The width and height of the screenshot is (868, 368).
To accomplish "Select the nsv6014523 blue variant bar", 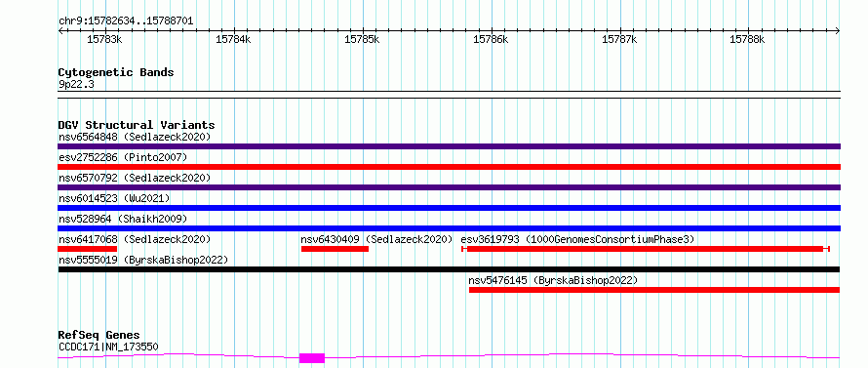I will [x=449, y=208].
